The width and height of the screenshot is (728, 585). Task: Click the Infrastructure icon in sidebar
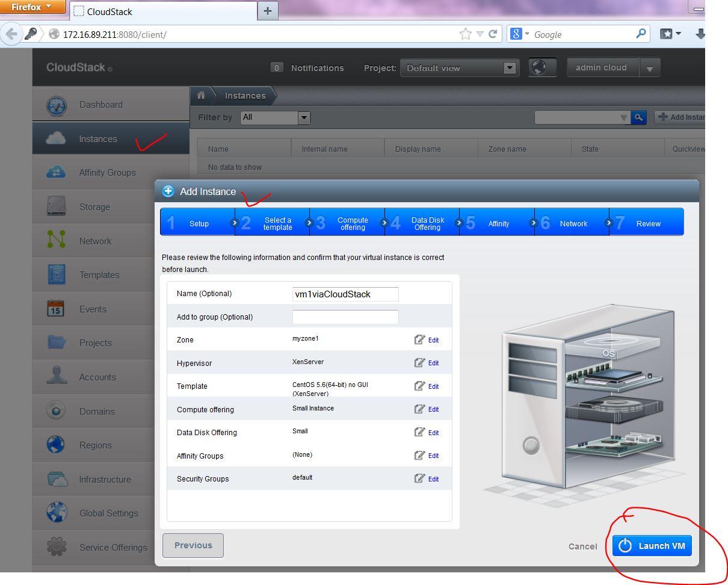[x=57, y=479]
